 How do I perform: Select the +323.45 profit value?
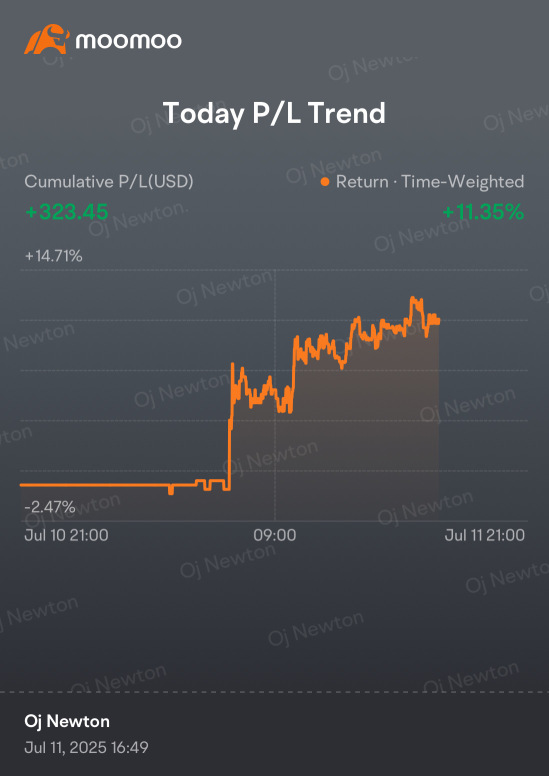[x=66, y=212]
